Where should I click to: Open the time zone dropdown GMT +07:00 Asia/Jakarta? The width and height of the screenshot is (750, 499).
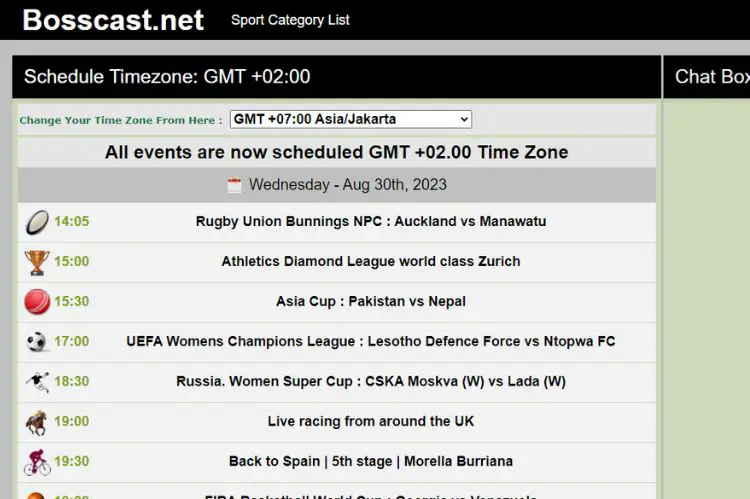(x=351, y=119)
